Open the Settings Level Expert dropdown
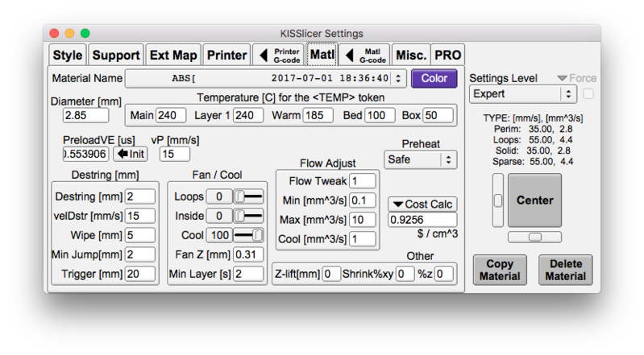 tap(523, 94)
